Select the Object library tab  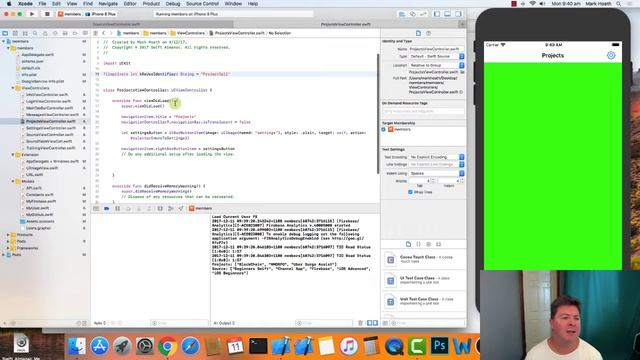(429, 244)
